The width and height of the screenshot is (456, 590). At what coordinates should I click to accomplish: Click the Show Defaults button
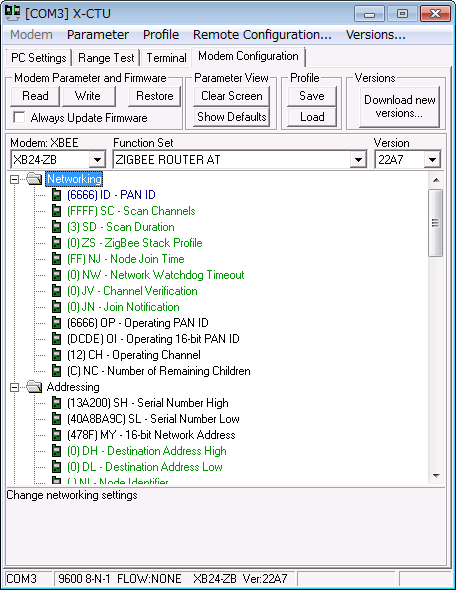click(x=232, y=117)
